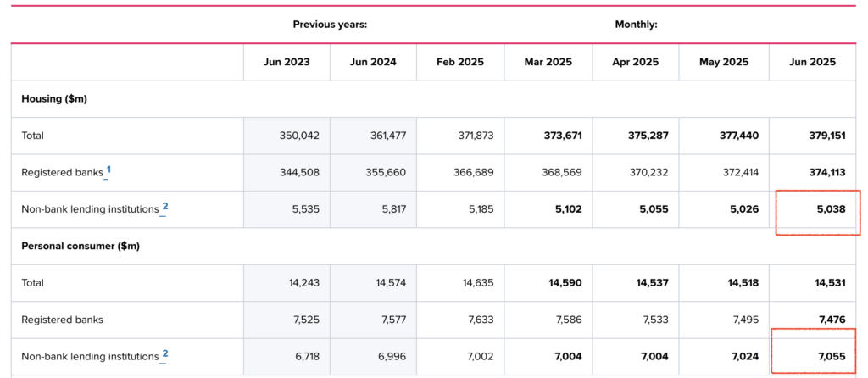Click the 'Feb 2025' column header

pos(460,62)
